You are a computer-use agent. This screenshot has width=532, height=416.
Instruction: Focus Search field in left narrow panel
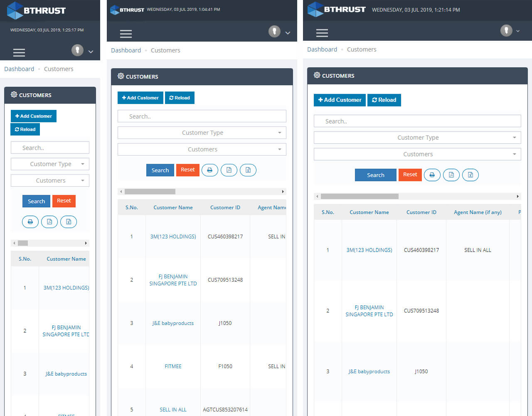coord(50,148)
